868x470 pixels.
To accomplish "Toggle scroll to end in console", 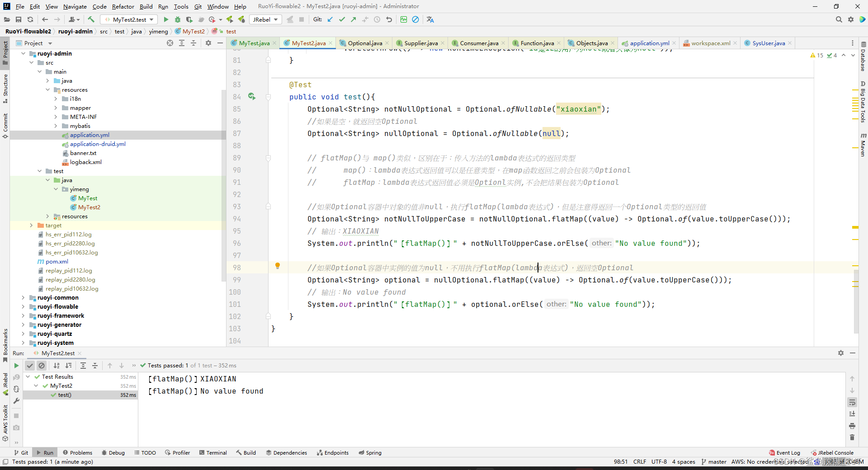I will (852, 414).
